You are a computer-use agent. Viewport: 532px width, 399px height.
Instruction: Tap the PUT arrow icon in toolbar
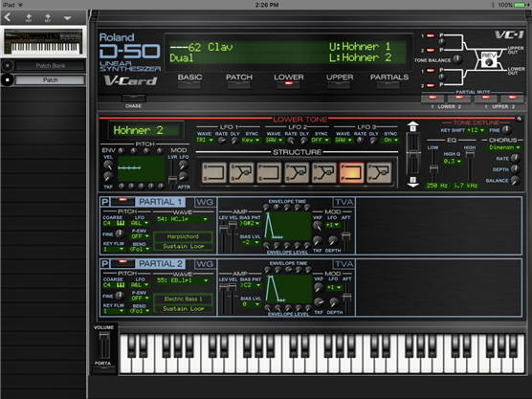point(29,17)
